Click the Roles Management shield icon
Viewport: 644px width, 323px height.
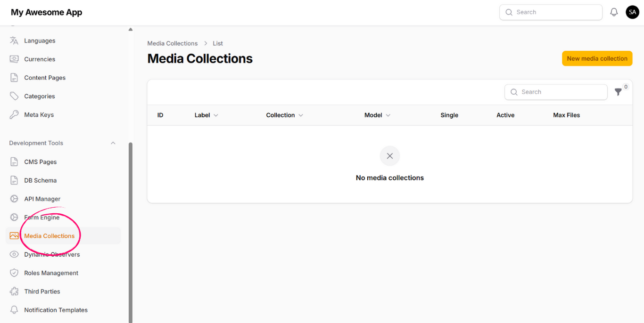coord(14,273)
